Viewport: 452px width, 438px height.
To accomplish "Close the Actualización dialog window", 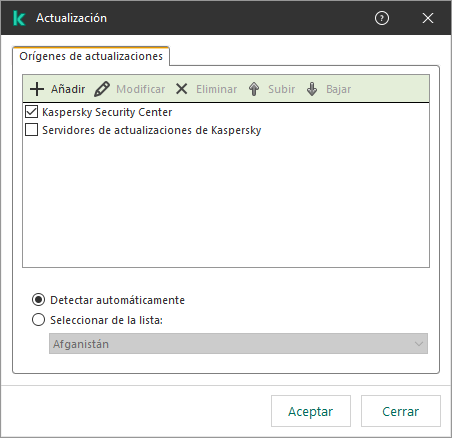I will (x=428, y=18).
